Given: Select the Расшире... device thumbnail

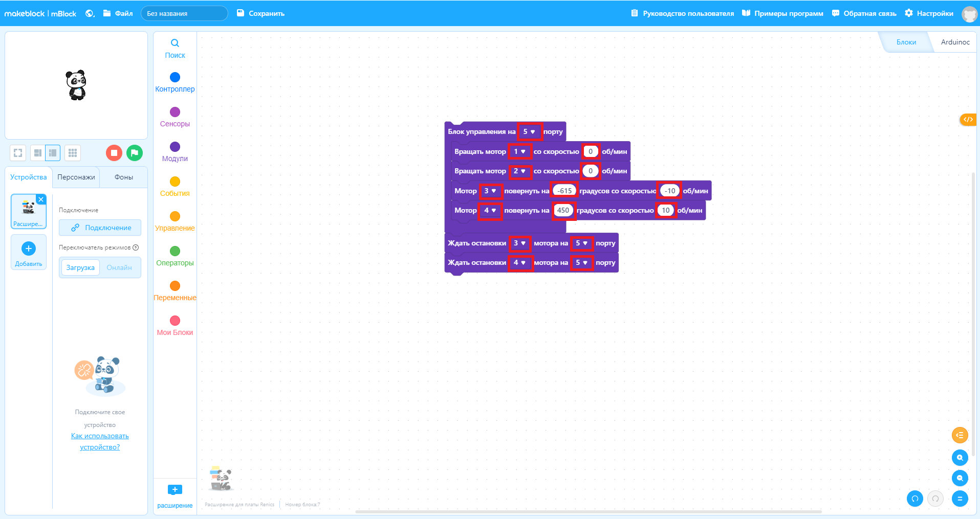Looking at the screenshot, I should [x=28, y=212].
